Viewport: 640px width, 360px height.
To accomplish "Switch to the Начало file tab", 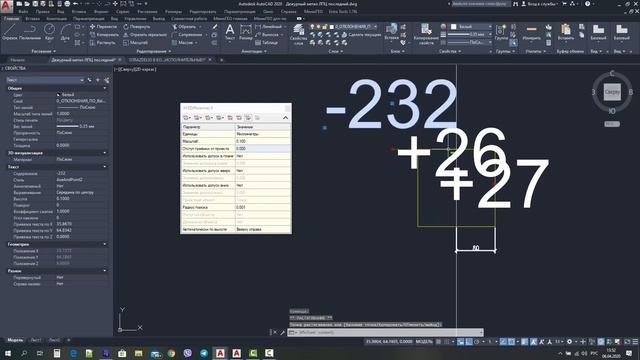I will click(x=18, y=60).
